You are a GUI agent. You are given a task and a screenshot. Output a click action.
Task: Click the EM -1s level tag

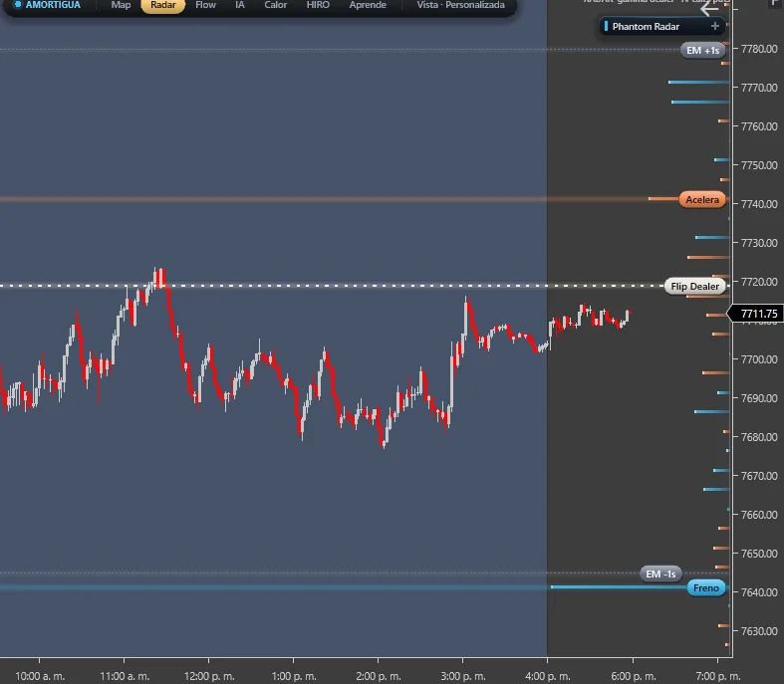(x=660, y=574)
